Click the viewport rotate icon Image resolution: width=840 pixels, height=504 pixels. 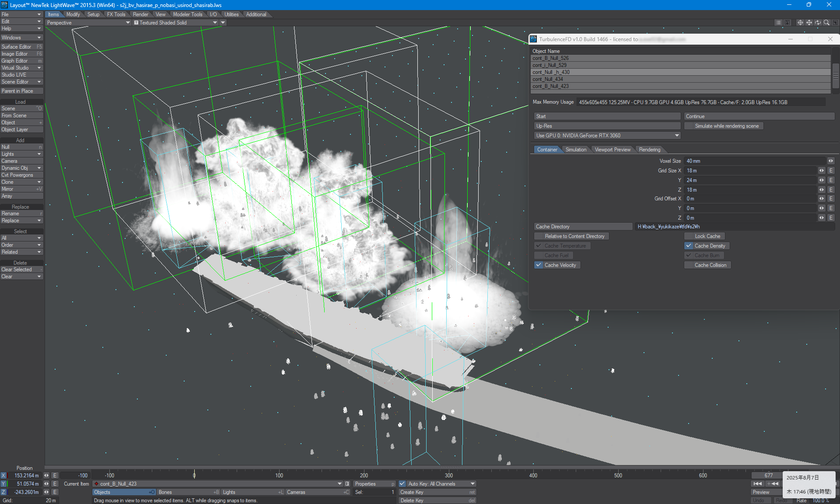pyautogui.click(x=818, y=23)
